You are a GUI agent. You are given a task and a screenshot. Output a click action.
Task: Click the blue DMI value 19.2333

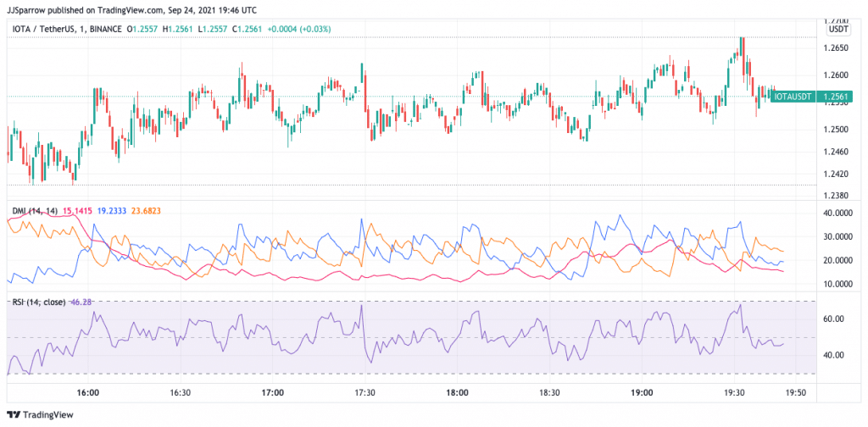(x=113, y=211)
